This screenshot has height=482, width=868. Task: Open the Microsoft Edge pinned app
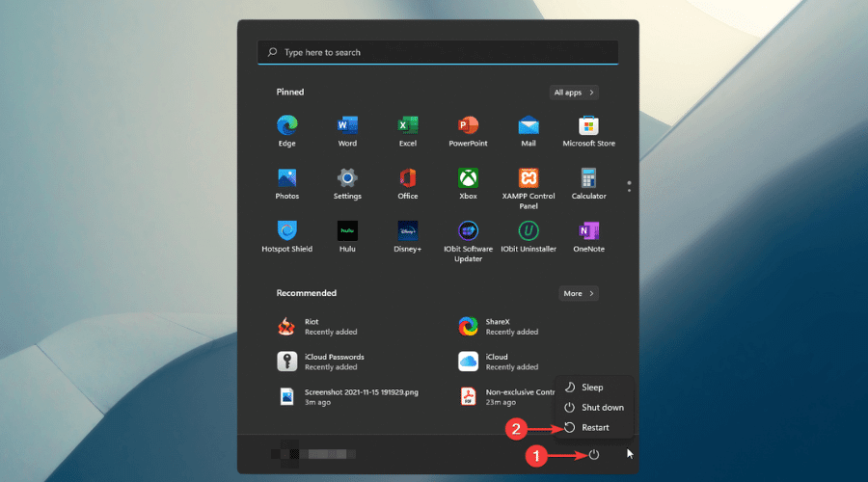(x=286, y=126)
